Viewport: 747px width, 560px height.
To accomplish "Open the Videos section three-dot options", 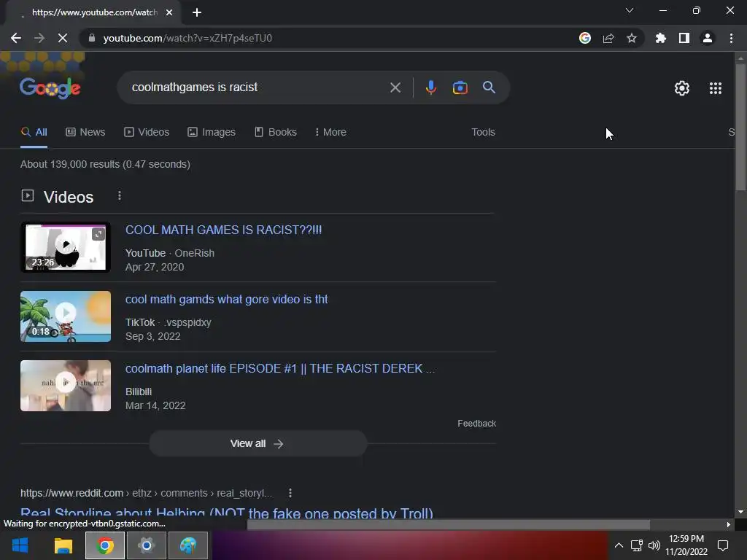I will point(120,195).
